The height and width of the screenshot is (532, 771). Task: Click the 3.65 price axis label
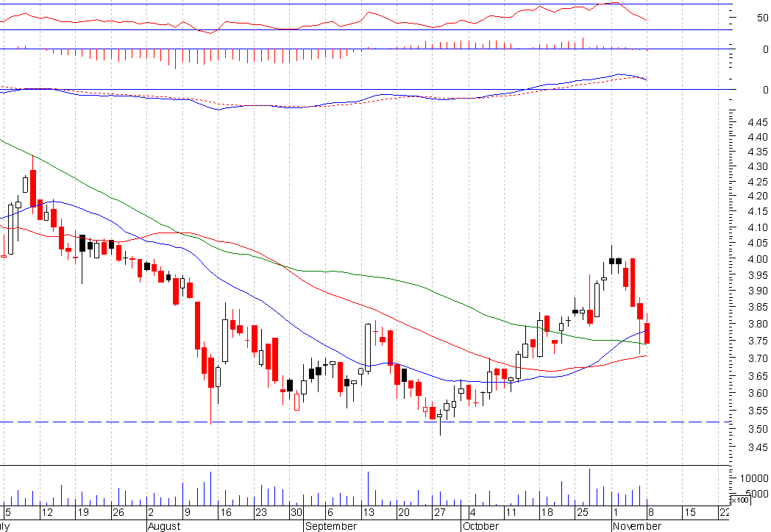757,376
